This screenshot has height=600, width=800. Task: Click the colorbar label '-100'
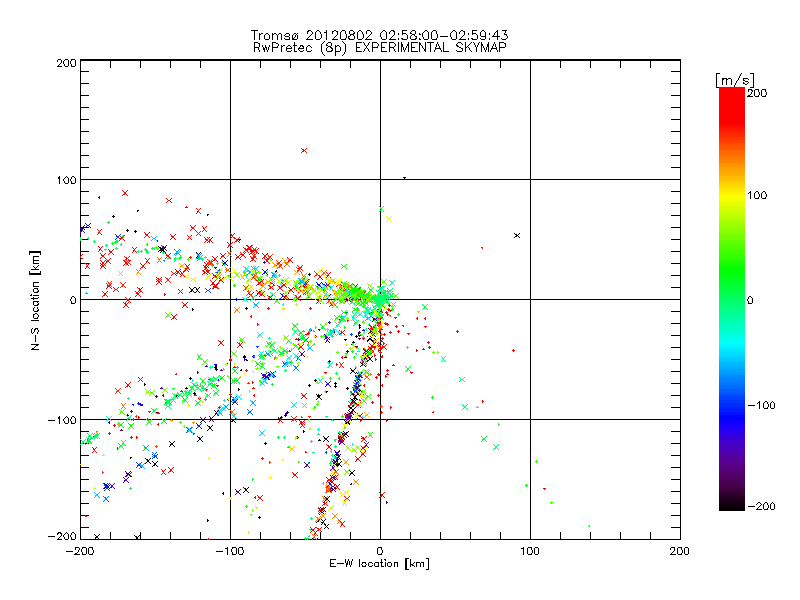(761, 405)
